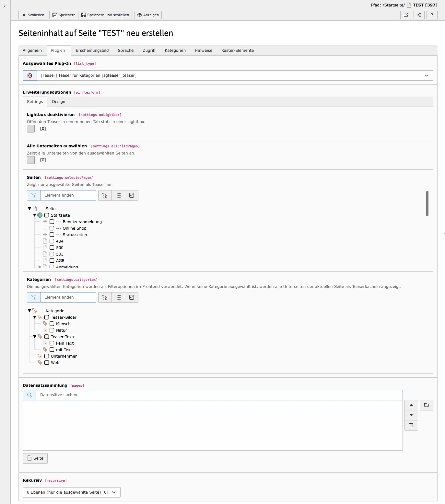Open the record in a new window icon
The height and width of the screenshot is (504, 445).
pyautogui.click(x=405, y=15)
